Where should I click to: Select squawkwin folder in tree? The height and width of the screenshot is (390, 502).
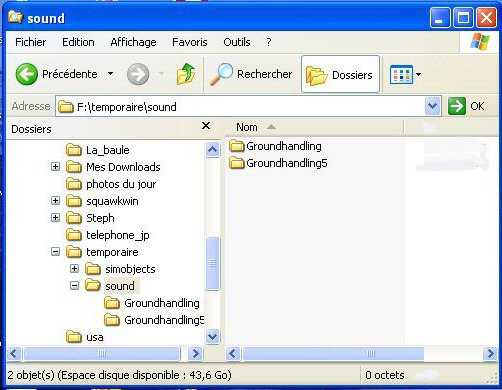coord(102,201)
